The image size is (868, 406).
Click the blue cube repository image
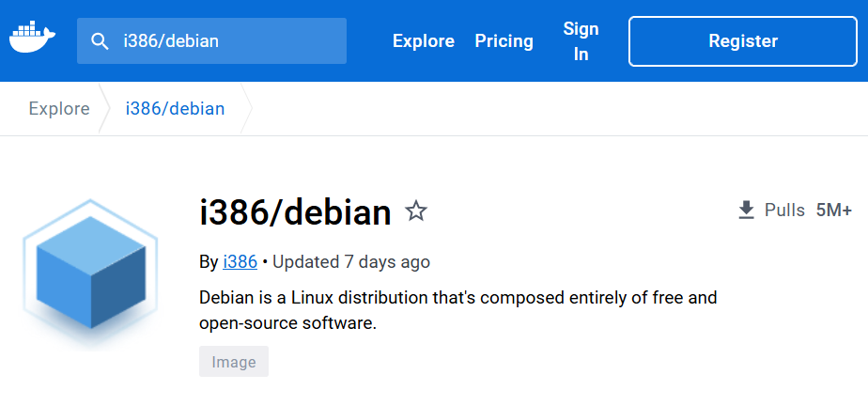coord(90,272)
